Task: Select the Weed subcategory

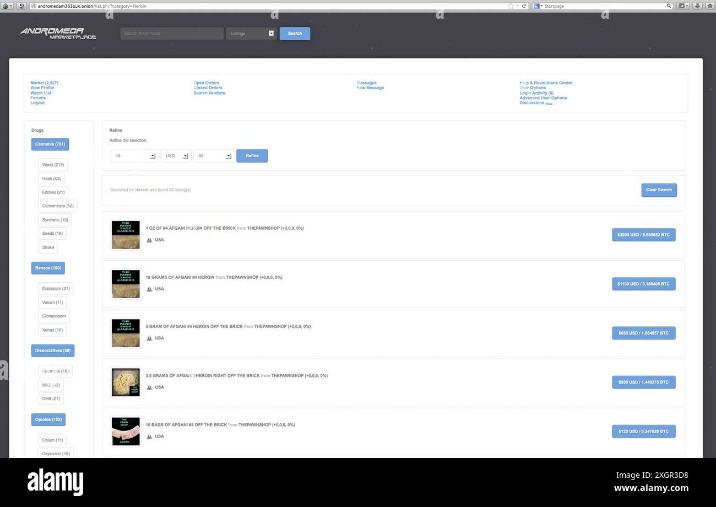Action: pos(53,165)
